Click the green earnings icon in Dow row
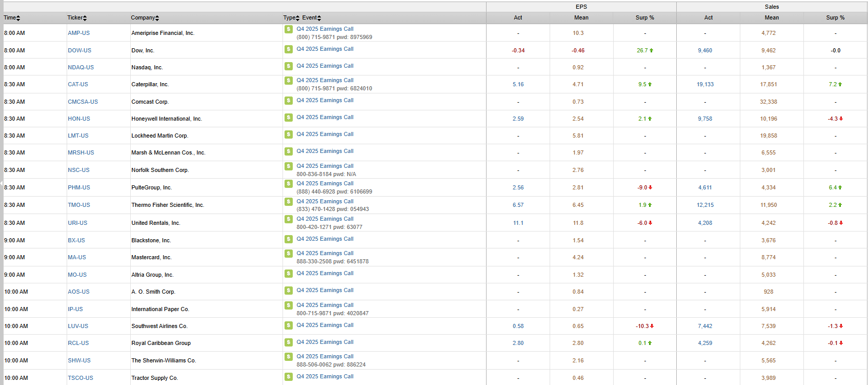 coord(289,49)
